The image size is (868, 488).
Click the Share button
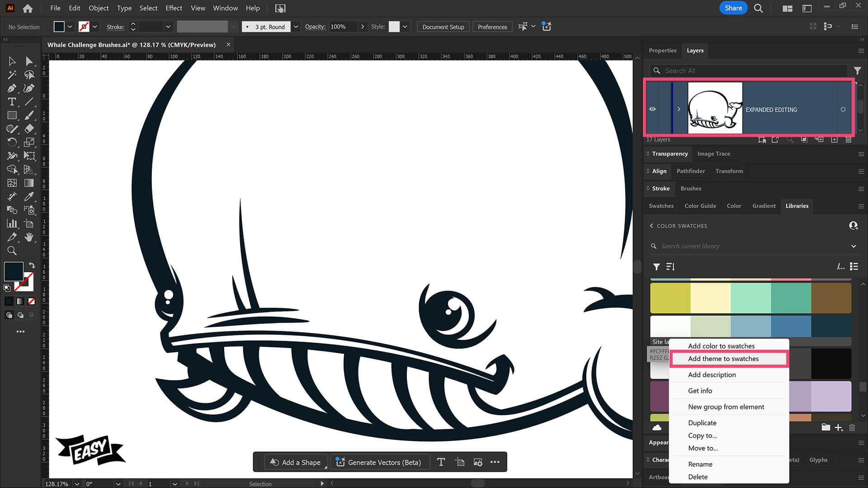click(733, 8)
